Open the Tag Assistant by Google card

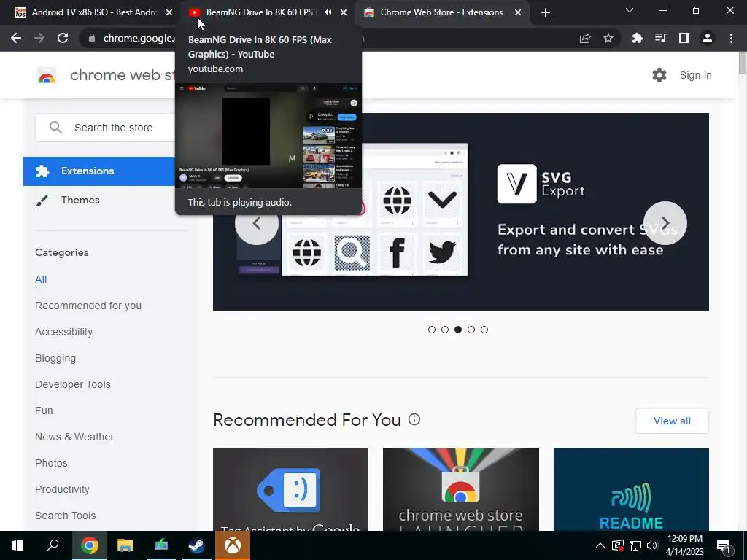click(290, 489)
